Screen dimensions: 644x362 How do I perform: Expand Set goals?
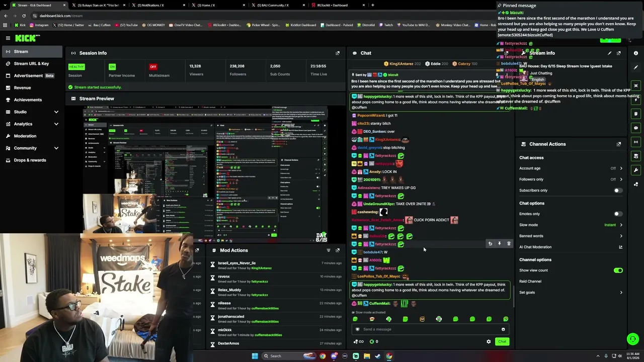[x=571, y=293]
